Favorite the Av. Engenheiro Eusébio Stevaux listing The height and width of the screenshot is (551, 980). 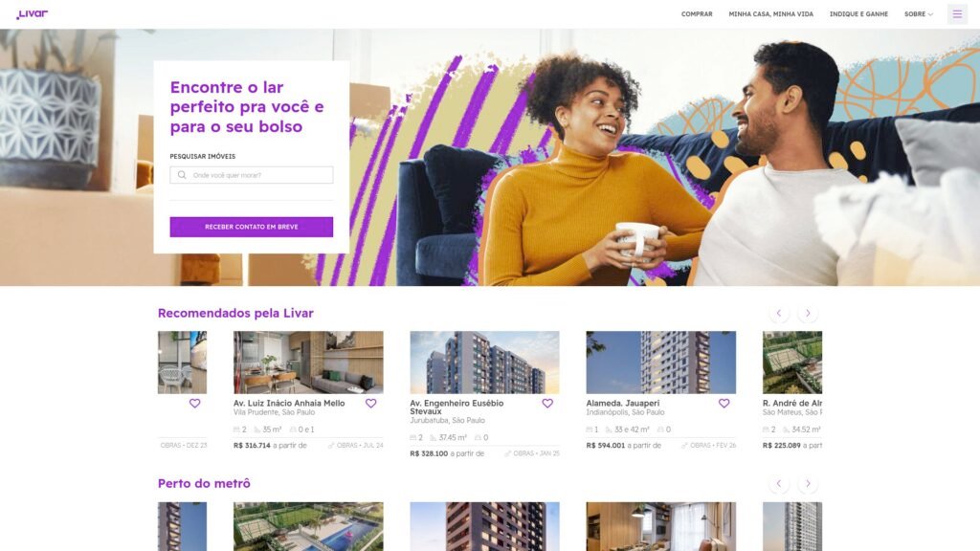[x=547, y=404]
